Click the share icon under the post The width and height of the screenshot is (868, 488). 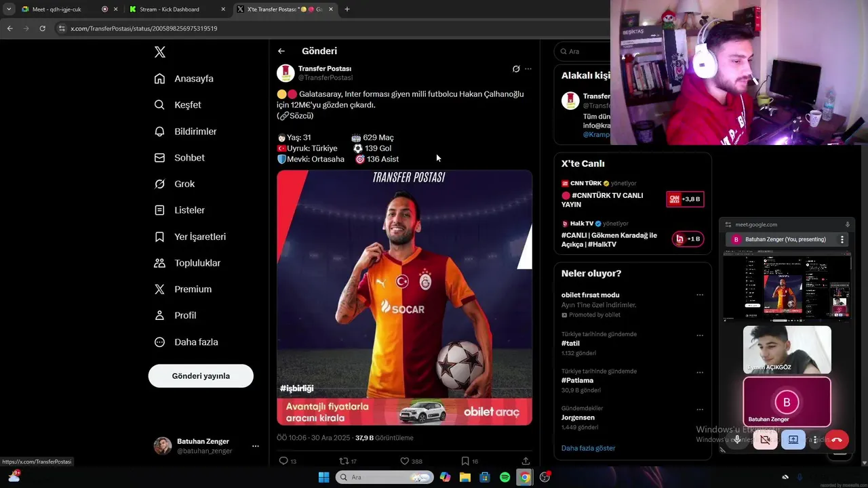pyautogui.click(x=526, y=461)
